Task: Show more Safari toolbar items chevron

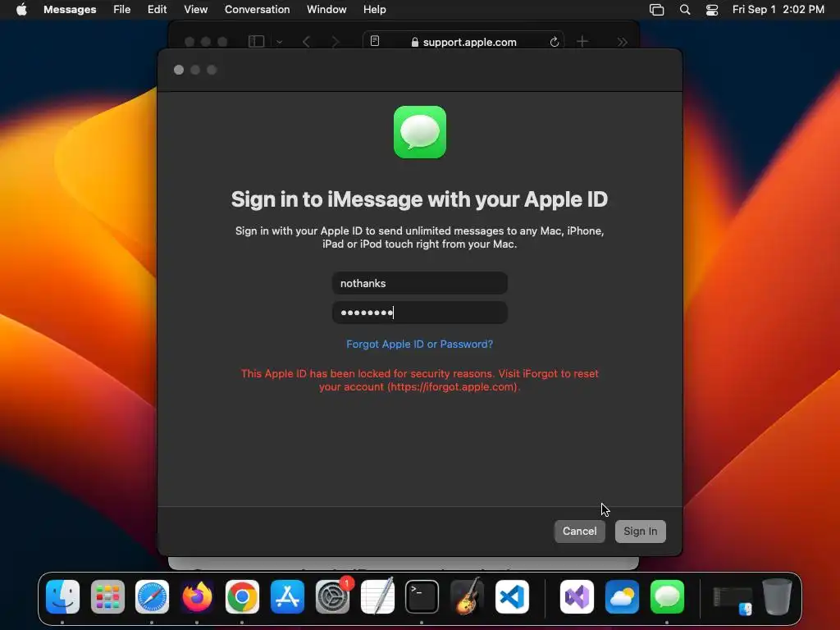Action: pos(622,41)
